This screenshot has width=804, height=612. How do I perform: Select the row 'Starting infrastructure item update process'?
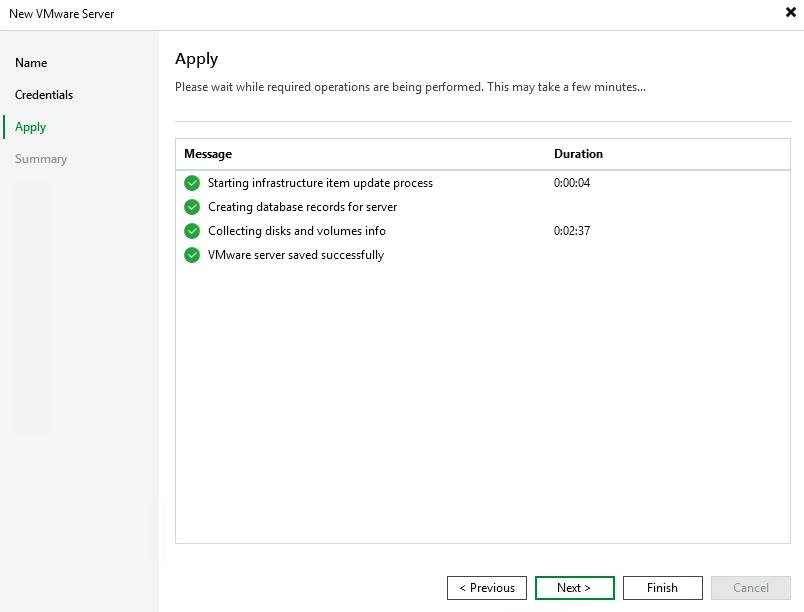point(320,183)
